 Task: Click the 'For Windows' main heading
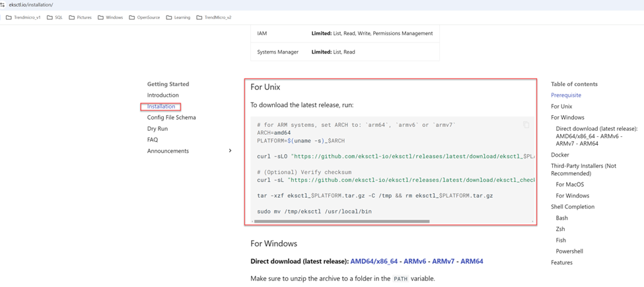coord(273,243)
